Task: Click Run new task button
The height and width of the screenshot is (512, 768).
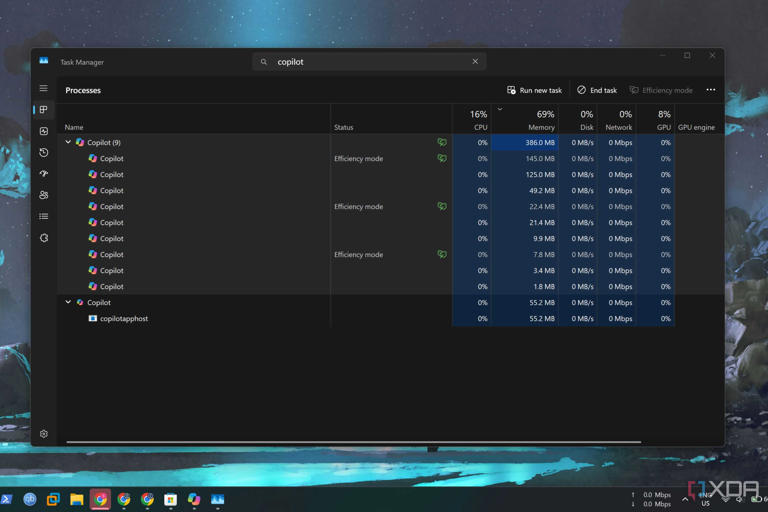Action: click(x=534, y=90)
